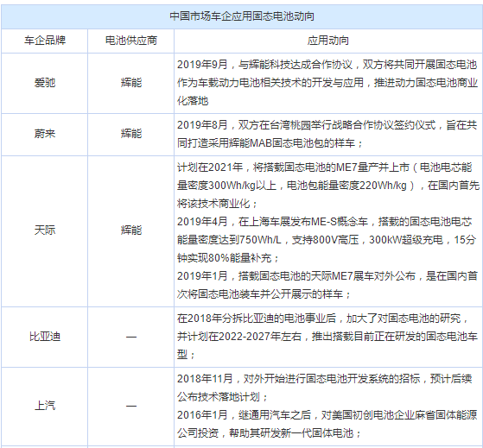483x448 pixels.
Task: Click the 爱驰 brand cell
Action: pos(45,83)
